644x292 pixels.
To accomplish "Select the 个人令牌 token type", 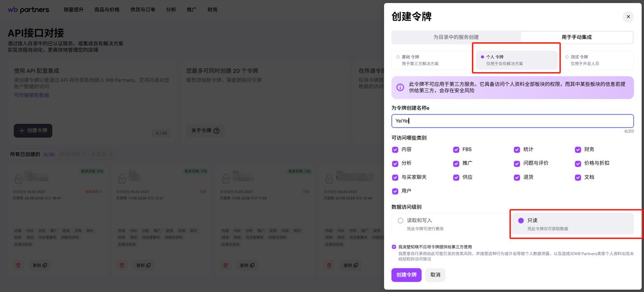I will (517, 60).
